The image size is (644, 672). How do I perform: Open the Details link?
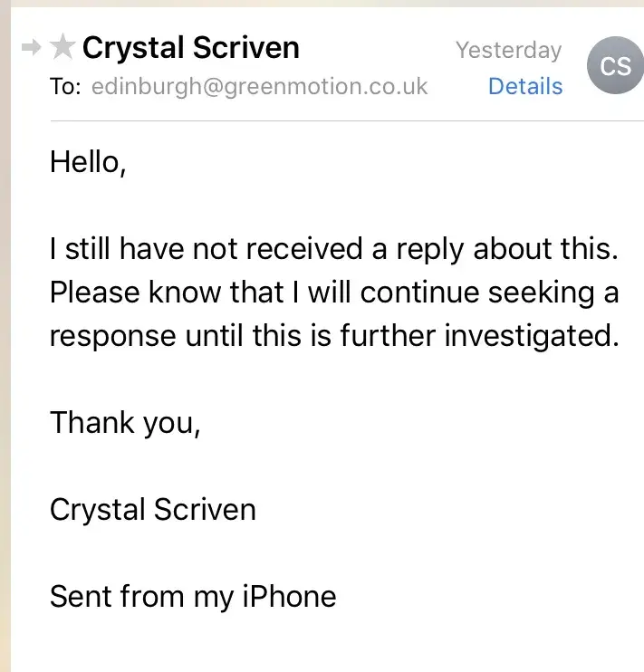(x=525, y=87)
